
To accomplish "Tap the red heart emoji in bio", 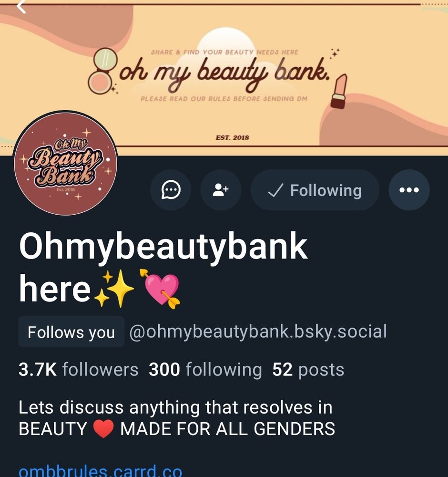I will click(x=103, y=429).
